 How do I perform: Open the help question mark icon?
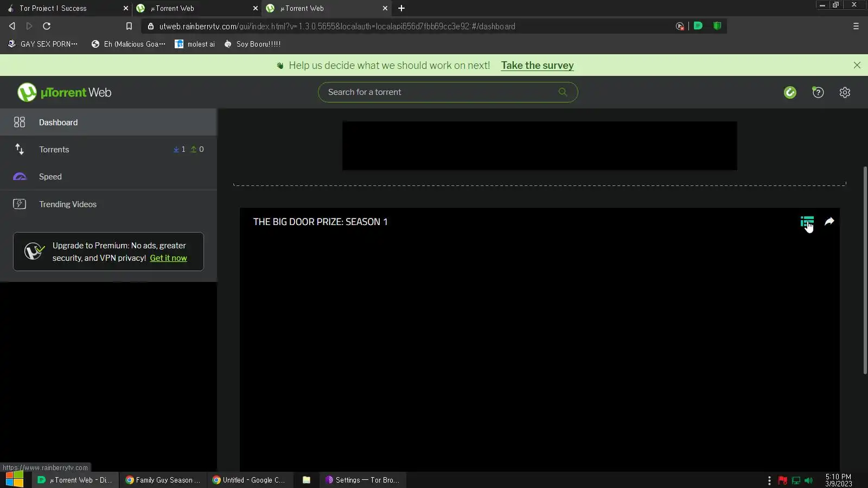[x=818, y=92]
